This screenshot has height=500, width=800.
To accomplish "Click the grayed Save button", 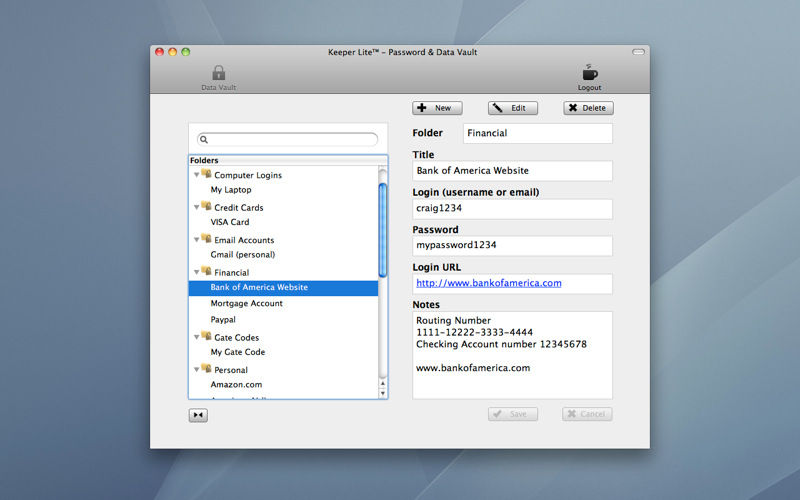I will [513, 414].
